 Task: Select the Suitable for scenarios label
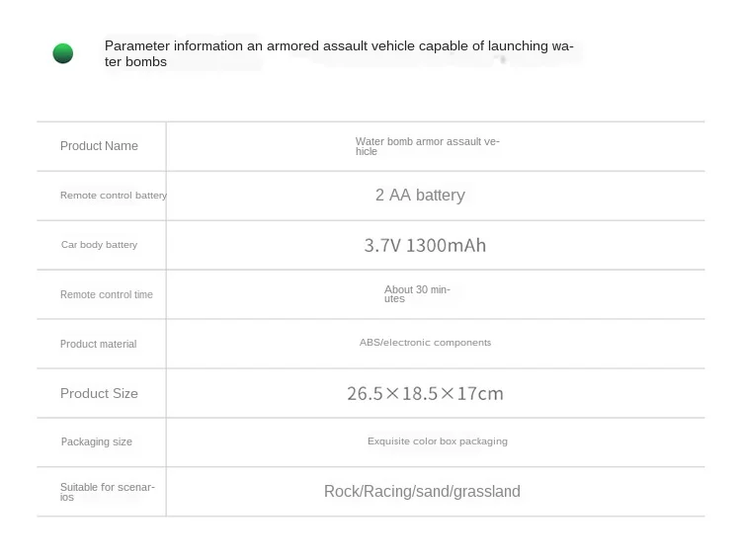[x=107, y=492]
